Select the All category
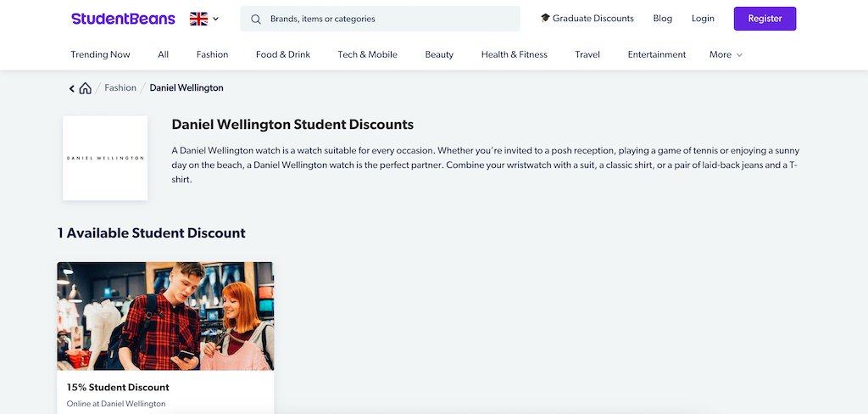Image resolution: width=868 pixels, height=414 pixels. pyautogui.click(x=164, y=54)
